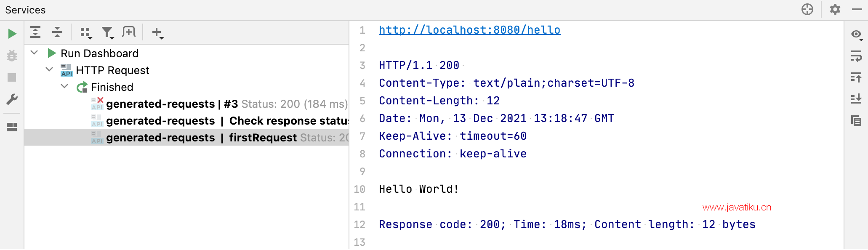Click Open in New Tab icon
Viewport: 868px width, 250px height.
pos(129,32)
